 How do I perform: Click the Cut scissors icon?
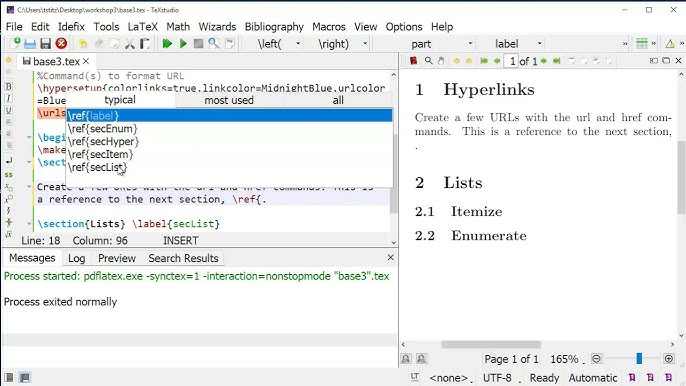[x=130, y=44]
